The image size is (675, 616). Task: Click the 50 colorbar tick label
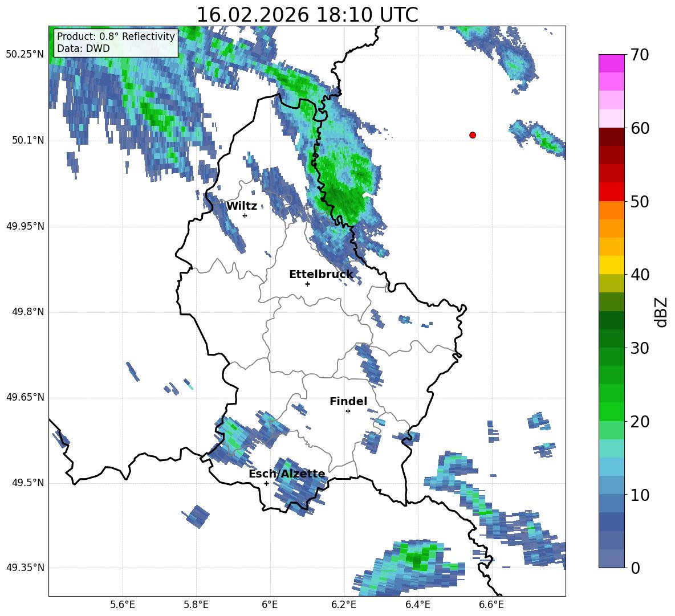tap(640, 202)
